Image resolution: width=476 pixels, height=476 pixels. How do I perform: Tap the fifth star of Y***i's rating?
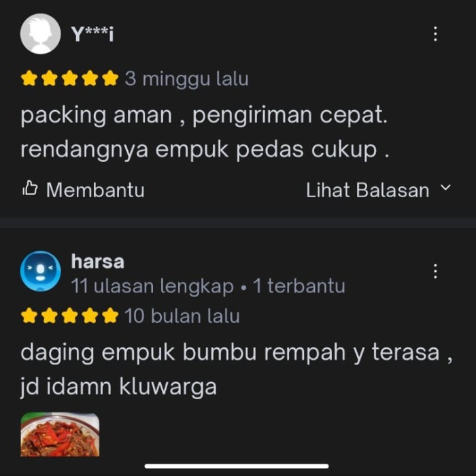[x=110, y=78]
